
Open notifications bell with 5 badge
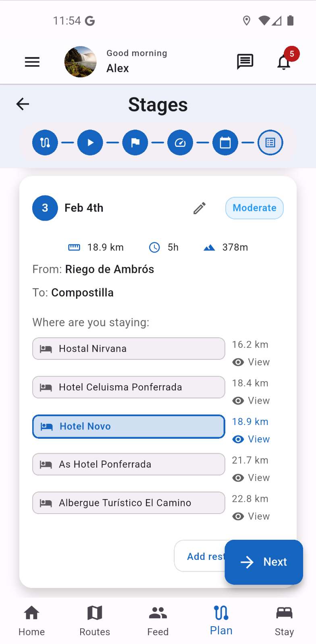(284, 62)
